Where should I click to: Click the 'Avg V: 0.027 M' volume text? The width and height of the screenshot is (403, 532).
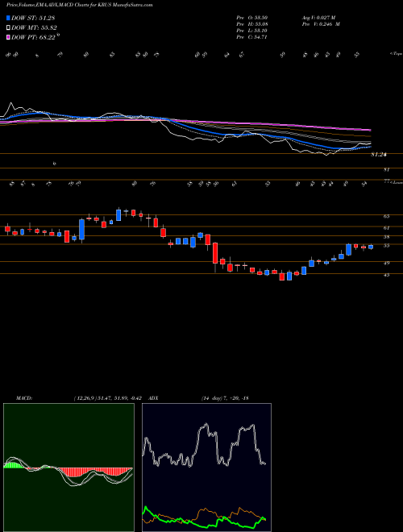click(x=321, y=17)
